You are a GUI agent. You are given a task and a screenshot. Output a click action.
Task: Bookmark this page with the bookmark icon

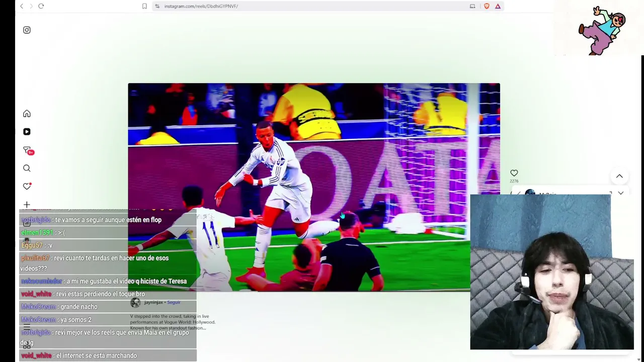pyautogui.click(x=144, y=6)
